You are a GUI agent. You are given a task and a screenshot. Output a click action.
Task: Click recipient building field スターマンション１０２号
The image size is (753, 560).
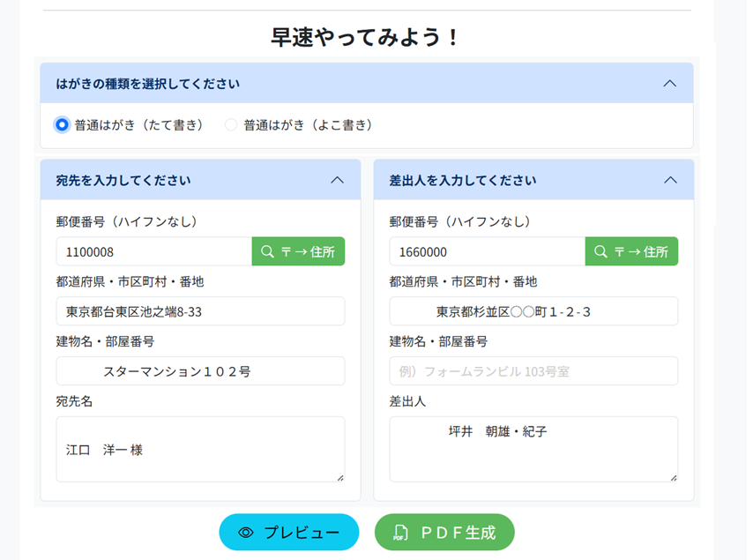[x=200, y=371]
